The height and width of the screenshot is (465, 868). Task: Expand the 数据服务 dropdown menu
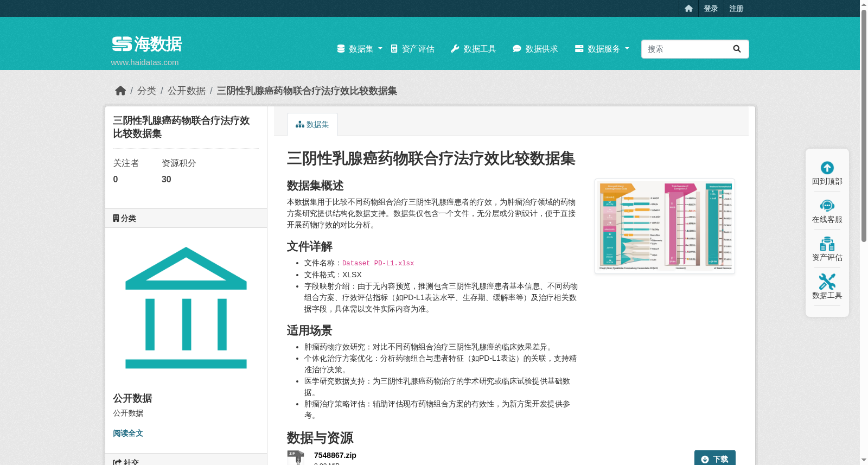coord(602,49)
